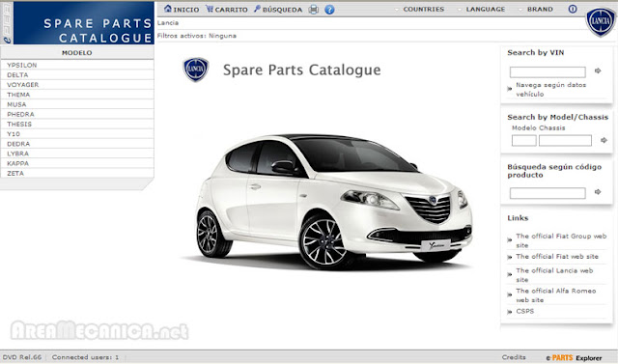Image resolution: width=618 pixels, height=364 pixels.
Task: Click the Connected users: 1 status text
Action: 85,357
